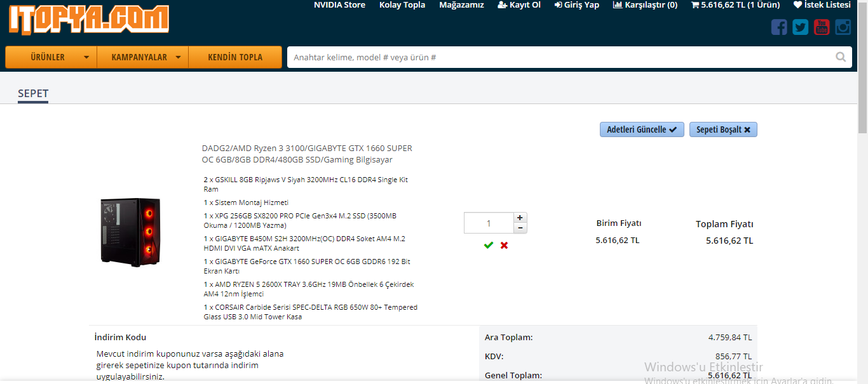Image resolution: width=868 pixels, height=384 pixels.
Task: Click the Birim Fiyatı value 5.616,62 TL
Action: (x=618, y=241)
